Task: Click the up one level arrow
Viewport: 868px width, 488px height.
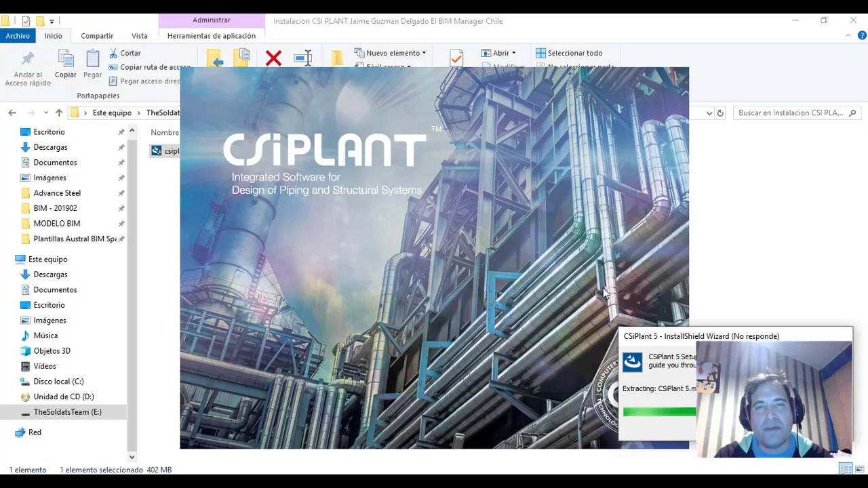Action: pyautogui.click(x=59, y=113)
